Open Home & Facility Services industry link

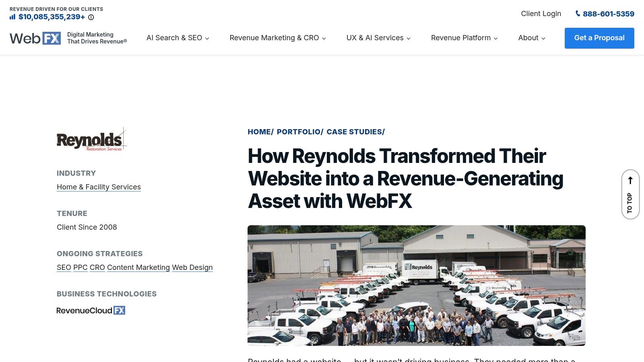tap(99, 187)
